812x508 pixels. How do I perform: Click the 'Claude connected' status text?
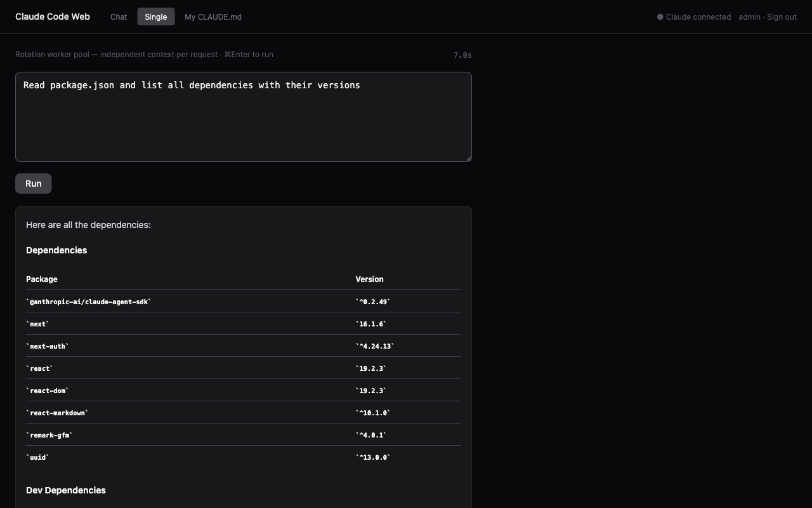(698, 17)
